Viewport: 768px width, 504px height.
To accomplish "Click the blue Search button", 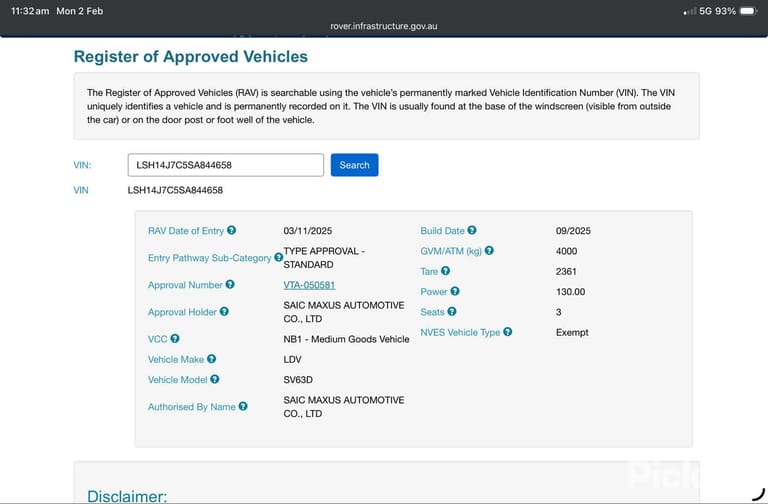I will coord(354,165).
